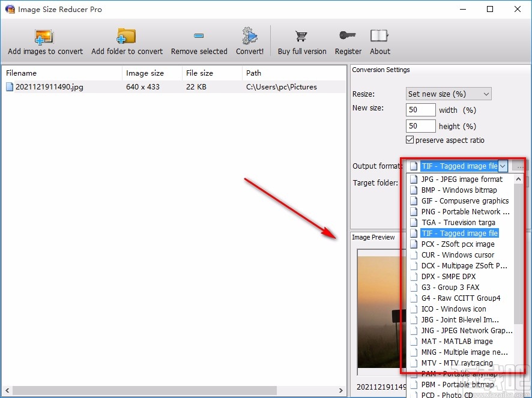The width and height of the screenshot is (532, 398).
Task: Click the Register key icon
Action: [x=348, y=37]
